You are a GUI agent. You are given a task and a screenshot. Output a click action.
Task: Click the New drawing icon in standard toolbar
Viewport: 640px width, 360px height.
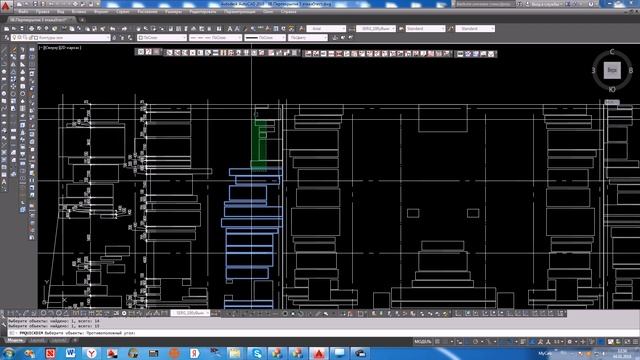pyautogui.click(x=7, y=29)
